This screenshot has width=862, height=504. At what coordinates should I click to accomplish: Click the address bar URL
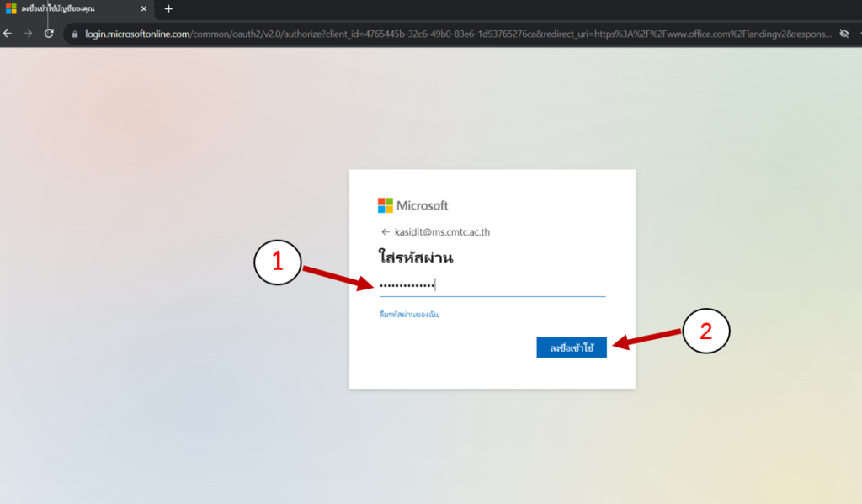(458, 34)
